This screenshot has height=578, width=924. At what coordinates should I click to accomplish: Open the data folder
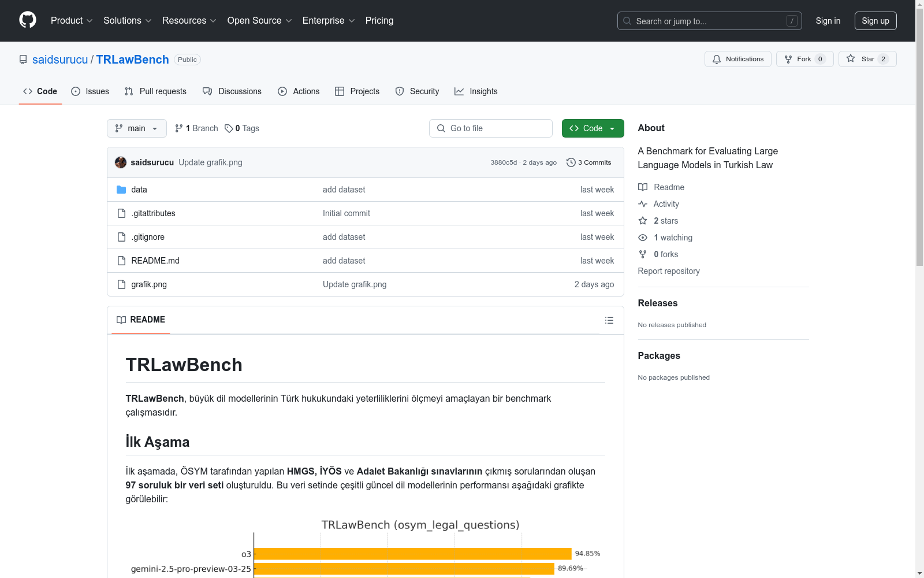[139, 190]
